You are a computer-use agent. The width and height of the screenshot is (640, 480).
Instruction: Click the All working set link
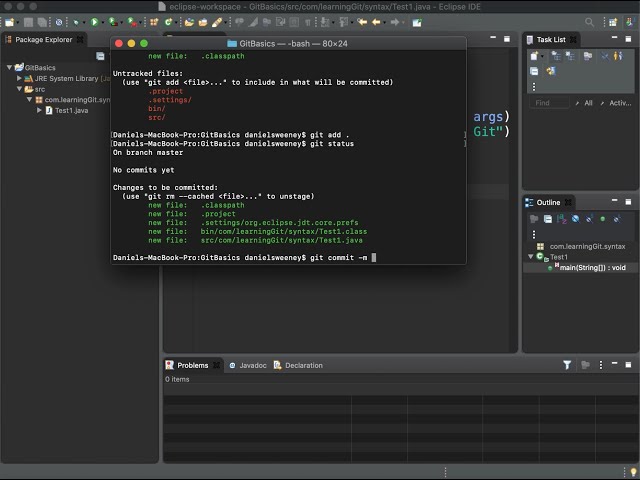pos(588,103)
